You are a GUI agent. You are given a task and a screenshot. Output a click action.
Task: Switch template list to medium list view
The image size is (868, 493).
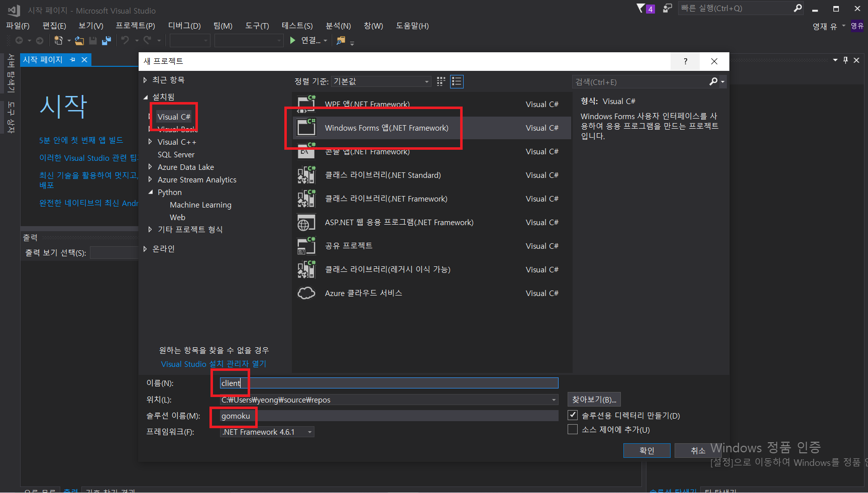click(x=457, y=81)
